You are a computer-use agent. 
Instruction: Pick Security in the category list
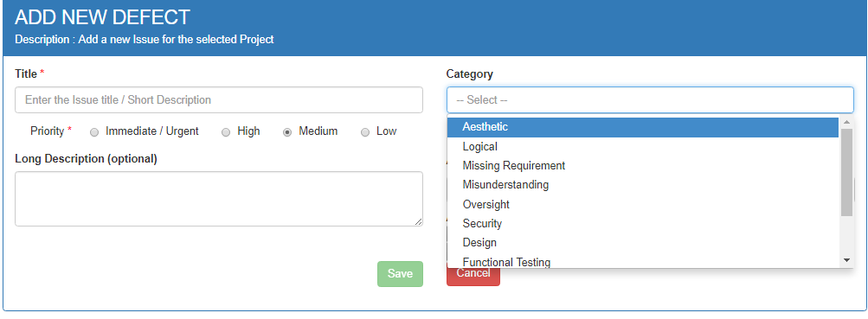coord(643,223)
